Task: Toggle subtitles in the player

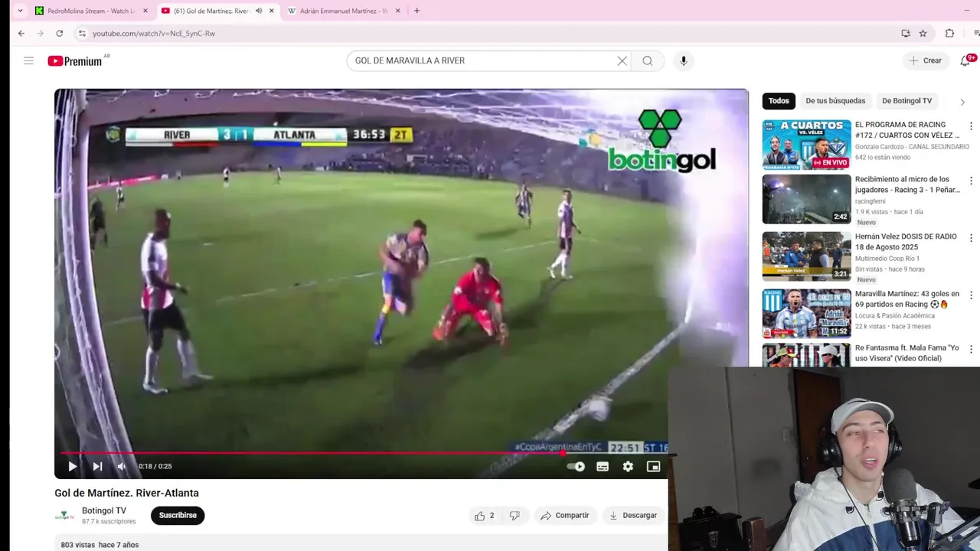Action: (603, 466)
